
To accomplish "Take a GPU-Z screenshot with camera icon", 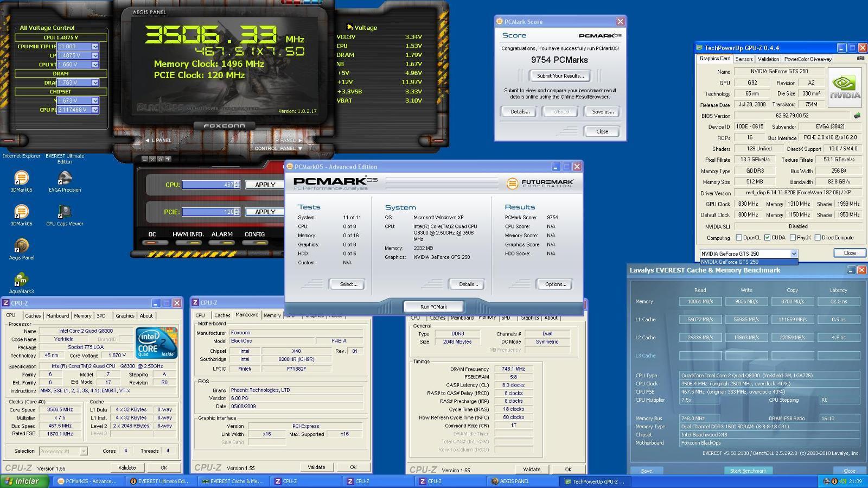I will click(x=860, y=58).
